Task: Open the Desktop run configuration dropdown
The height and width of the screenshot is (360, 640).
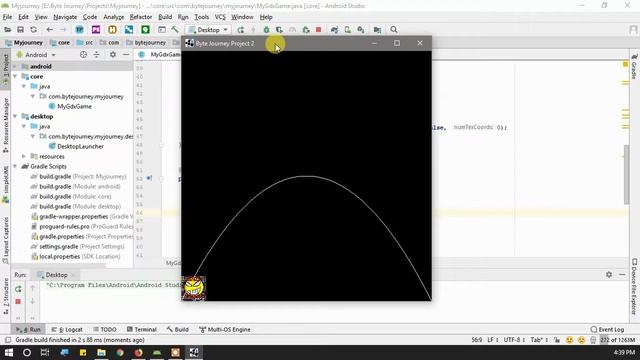Action: [x=208, y=30]
